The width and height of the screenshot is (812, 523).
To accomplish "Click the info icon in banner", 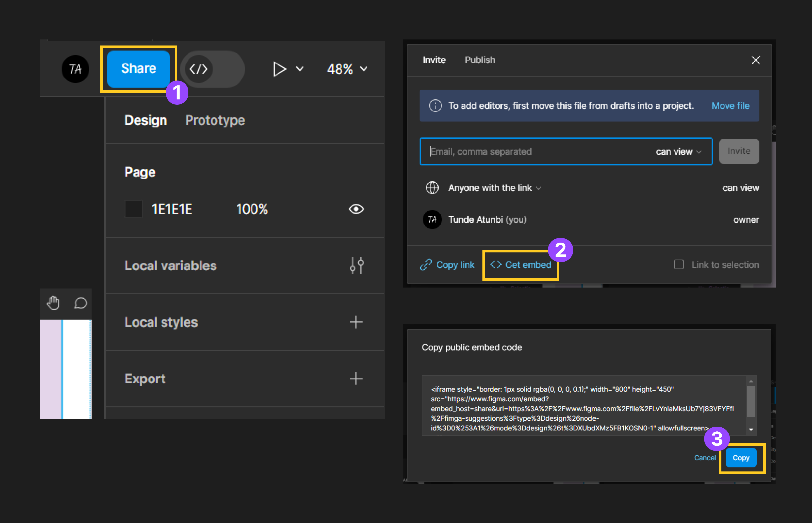I will 435,106.
